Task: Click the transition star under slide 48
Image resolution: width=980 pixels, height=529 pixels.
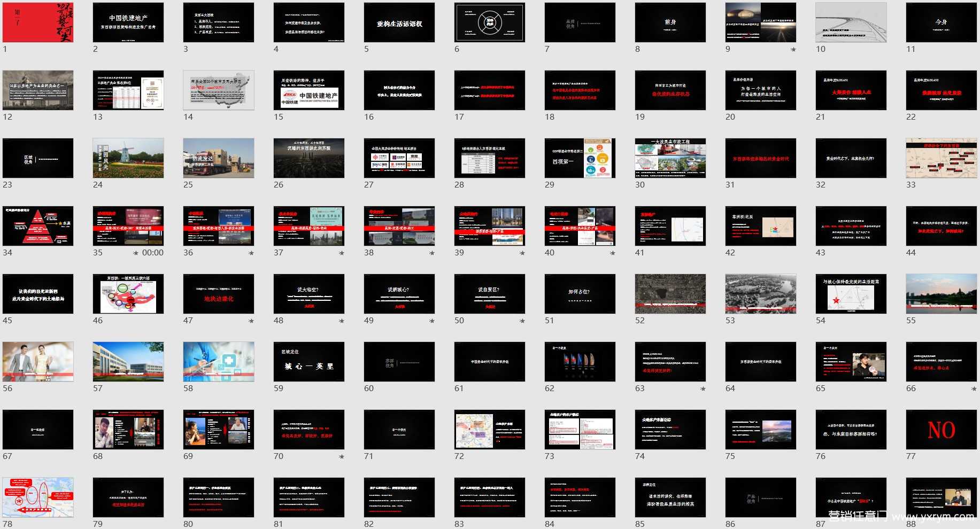Action: tap(342, 321)
